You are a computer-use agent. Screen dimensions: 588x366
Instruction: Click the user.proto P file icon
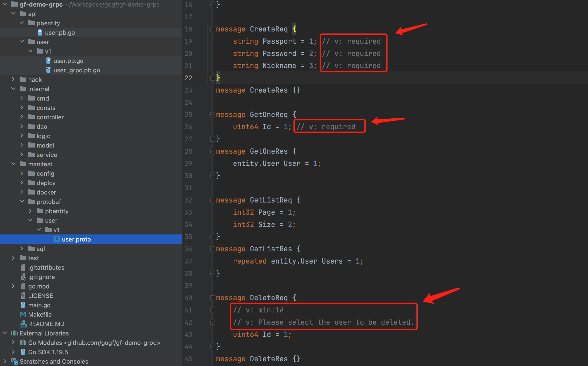[57, 239]
